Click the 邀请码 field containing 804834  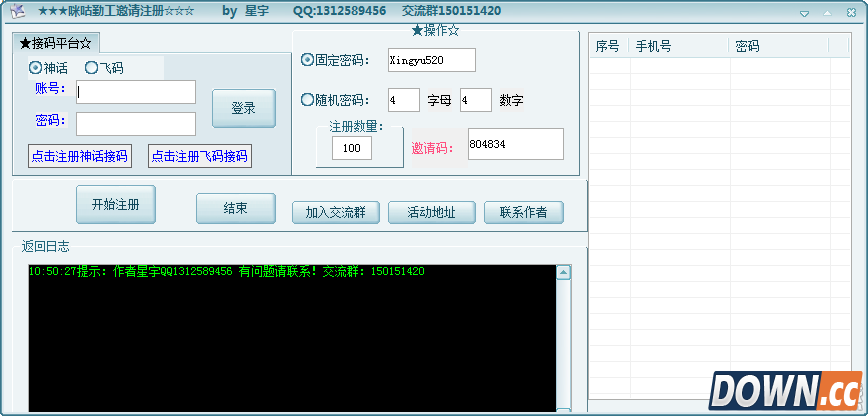point(515,144)
